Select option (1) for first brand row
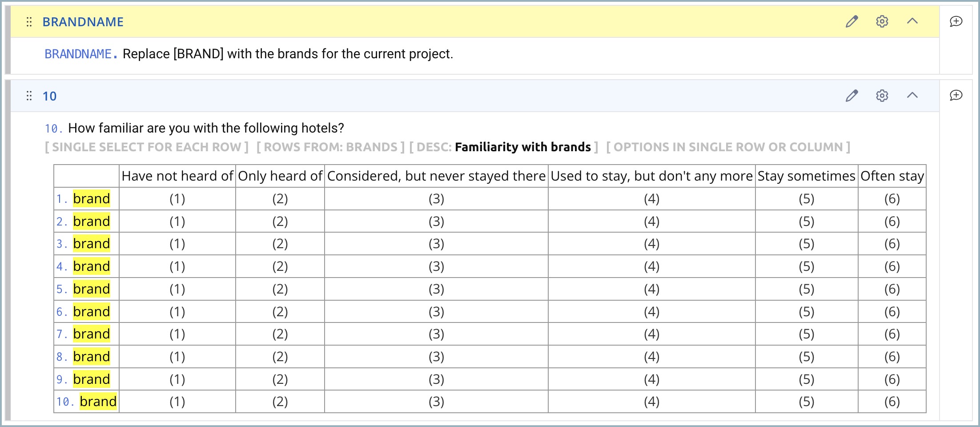Screen dimensions: 980x427 (177, 199)
